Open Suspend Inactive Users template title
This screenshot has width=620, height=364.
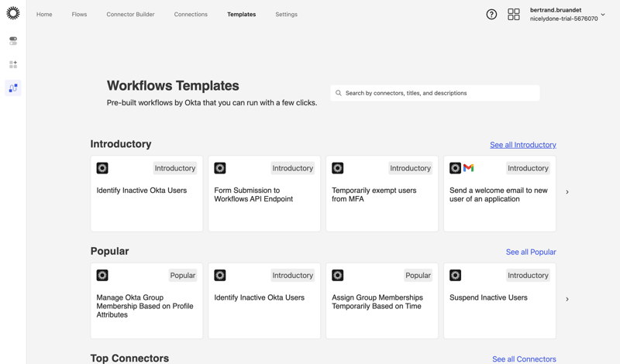[x=488, y=297]
